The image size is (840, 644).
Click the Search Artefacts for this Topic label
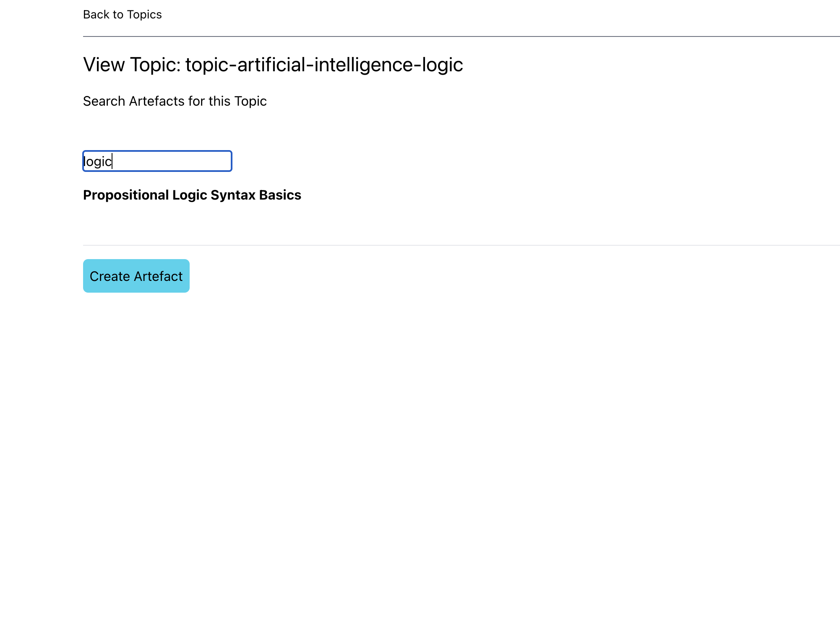pos(175,101)
